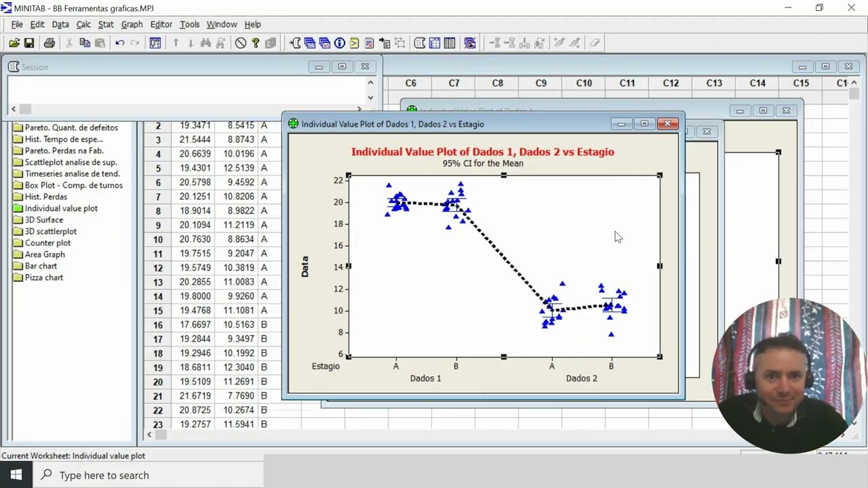The width and height of the screenshot is (868, 488).
Task: Open the Stat menu
Action: pyautogui.click(x=106, y=24)
